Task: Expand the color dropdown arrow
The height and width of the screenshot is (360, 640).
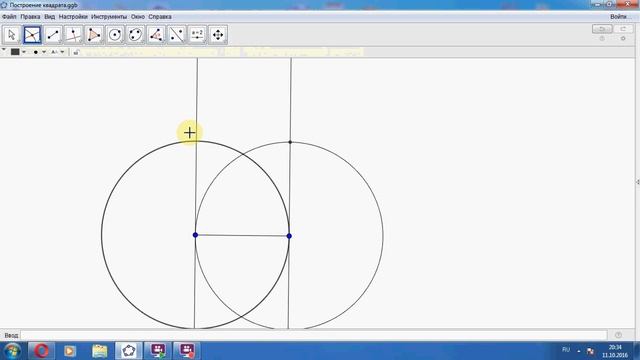Action: [x=24, y=52]
